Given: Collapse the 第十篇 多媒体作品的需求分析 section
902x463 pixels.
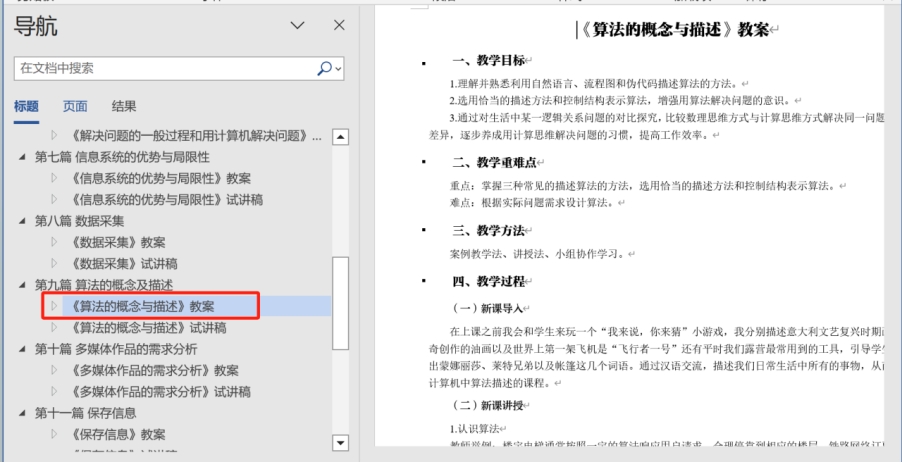Looking at the screenshot, I should (23, 349).
